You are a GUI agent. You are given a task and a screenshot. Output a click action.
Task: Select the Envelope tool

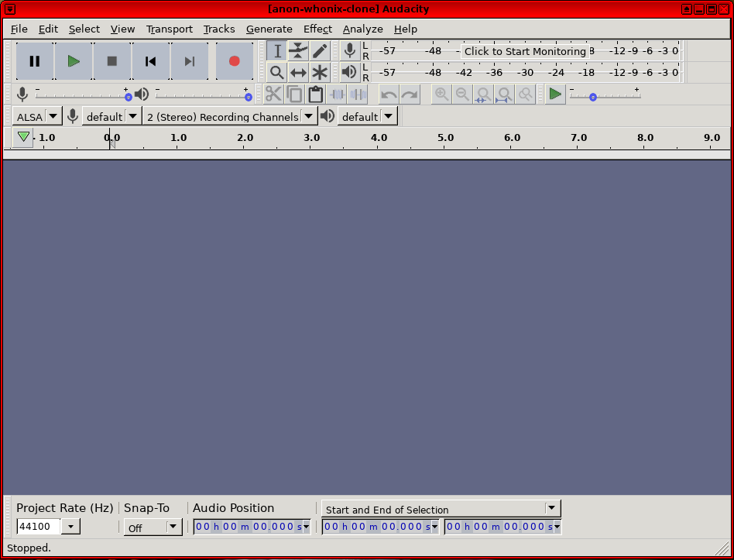(298, 51)
